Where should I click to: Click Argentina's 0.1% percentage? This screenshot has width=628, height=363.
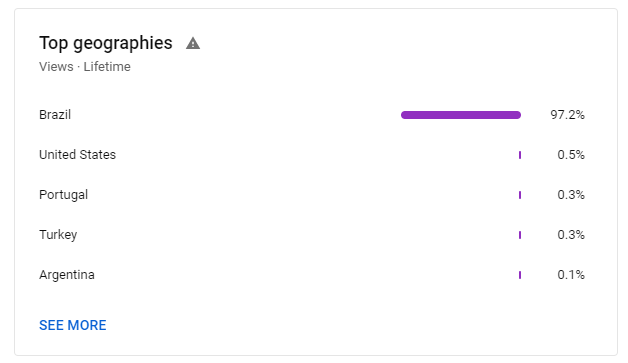571,275
